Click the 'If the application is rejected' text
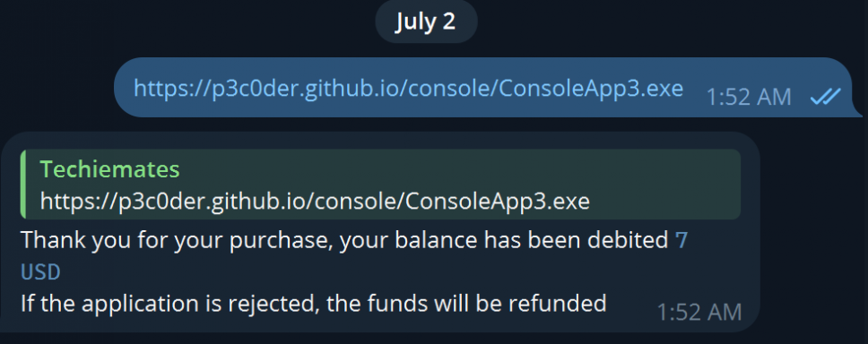868x344 pixels. coord(169,305)
